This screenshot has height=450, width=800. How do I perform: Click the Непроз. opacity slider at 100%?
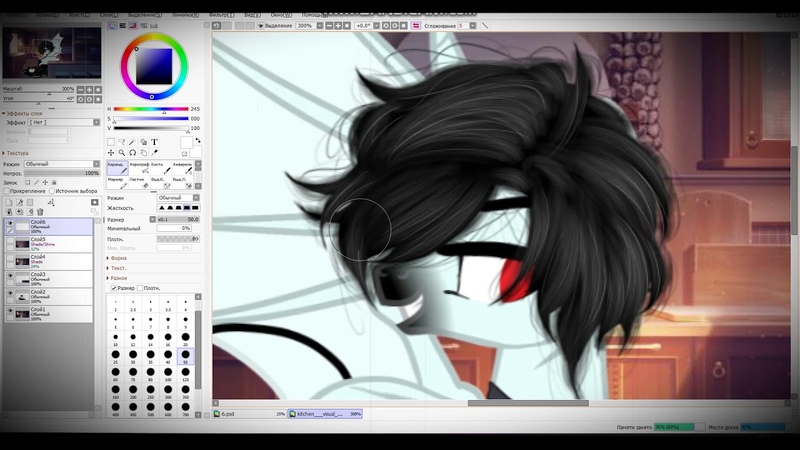click(62, 173)
